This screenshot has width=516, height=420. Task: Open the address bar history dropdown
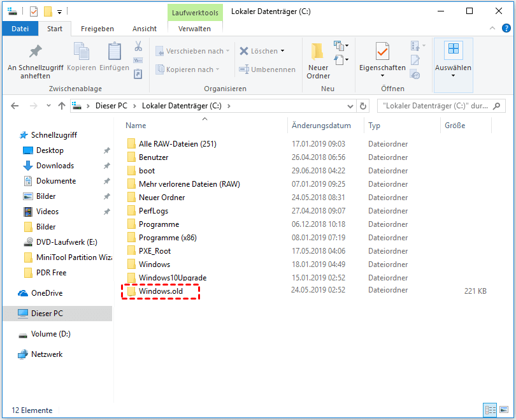tap(350, 106)
